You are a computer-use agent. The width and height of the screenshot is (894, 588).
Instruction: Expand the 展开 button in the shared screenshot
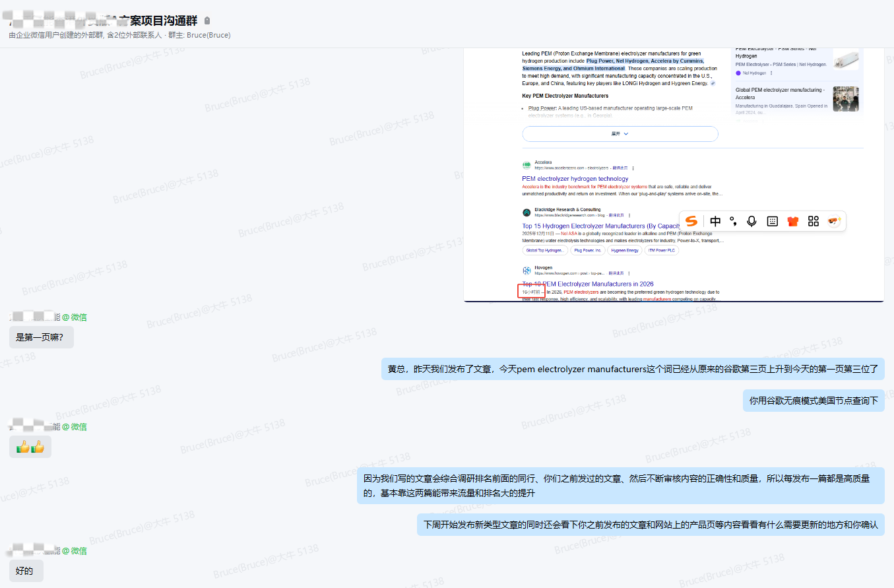point(620,133)
